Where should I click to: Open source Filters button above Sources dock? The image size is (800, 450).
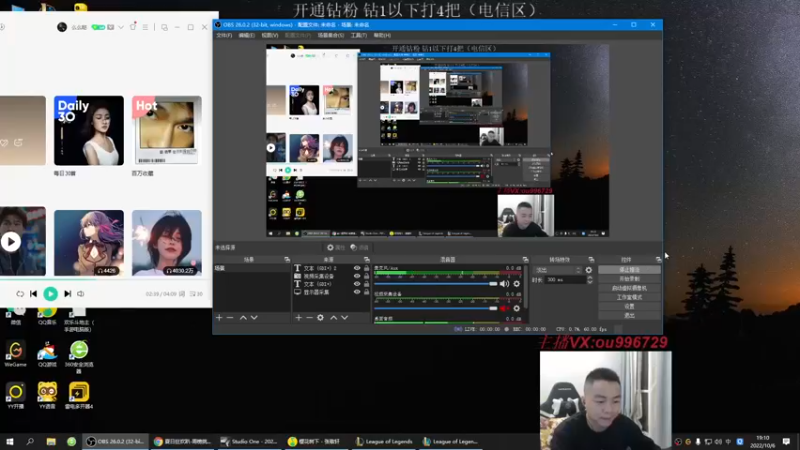click(x=360, y=247)
